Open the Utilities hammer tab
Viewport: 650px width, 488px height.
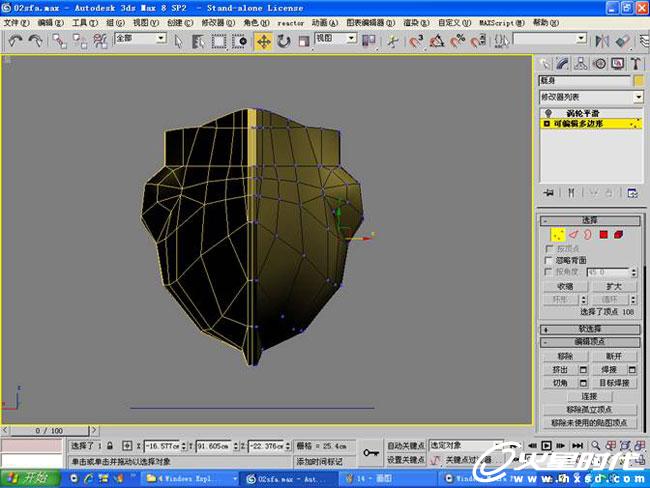pyautogui.click(x=635, y=64)
